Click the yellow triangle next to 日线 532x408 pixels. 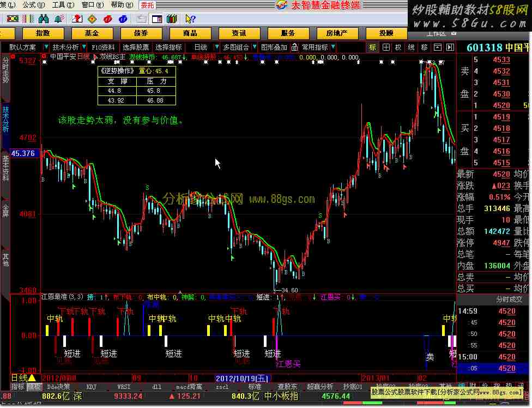(x=32, y=377)
